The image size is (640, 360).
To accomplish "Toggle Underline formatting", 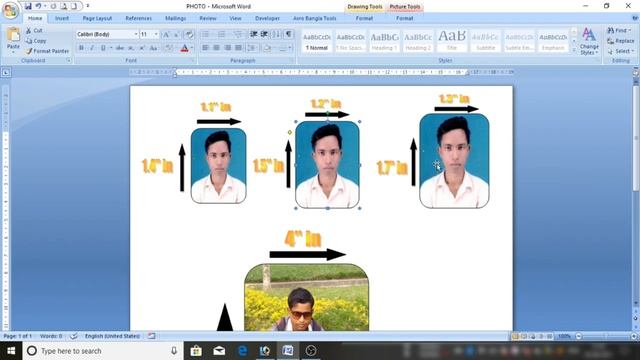I will click(103, 48).
